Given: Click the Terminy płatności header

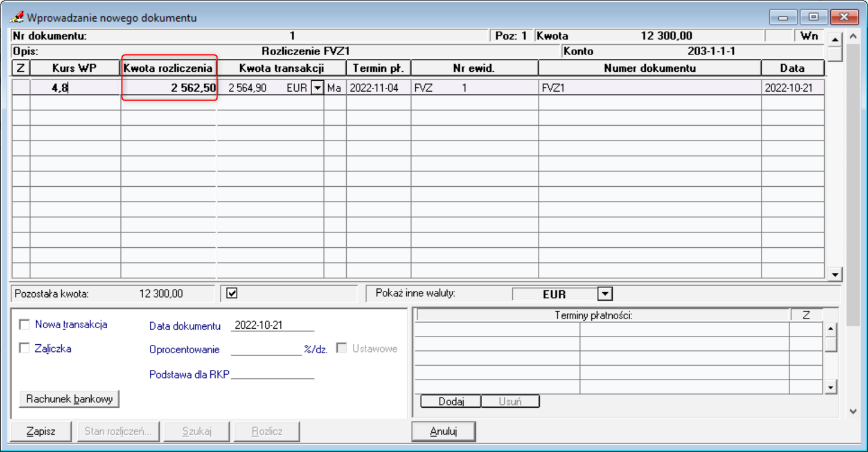Looking at the screenshot, I should (602, 315).
